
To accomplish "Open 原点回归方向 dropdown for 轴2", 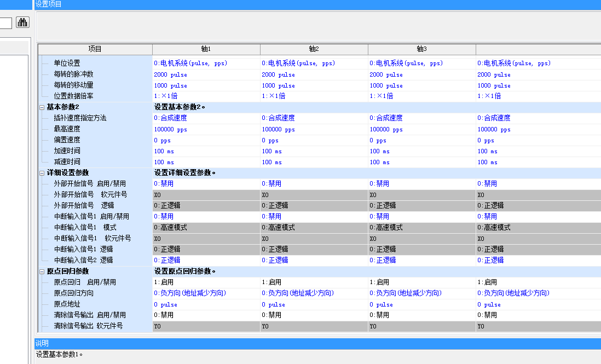I will (314, 293).
